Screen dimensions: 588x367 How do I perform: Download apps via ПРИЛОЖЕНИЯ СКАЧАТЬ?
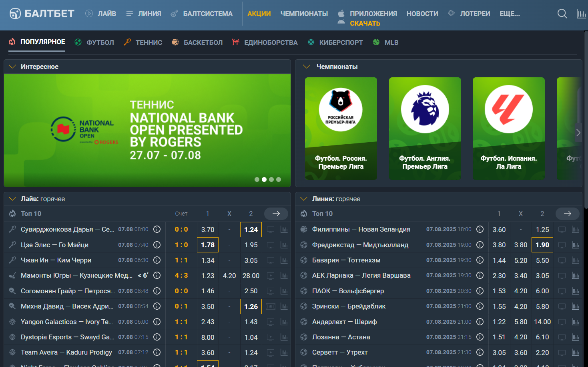pos(367,18)
